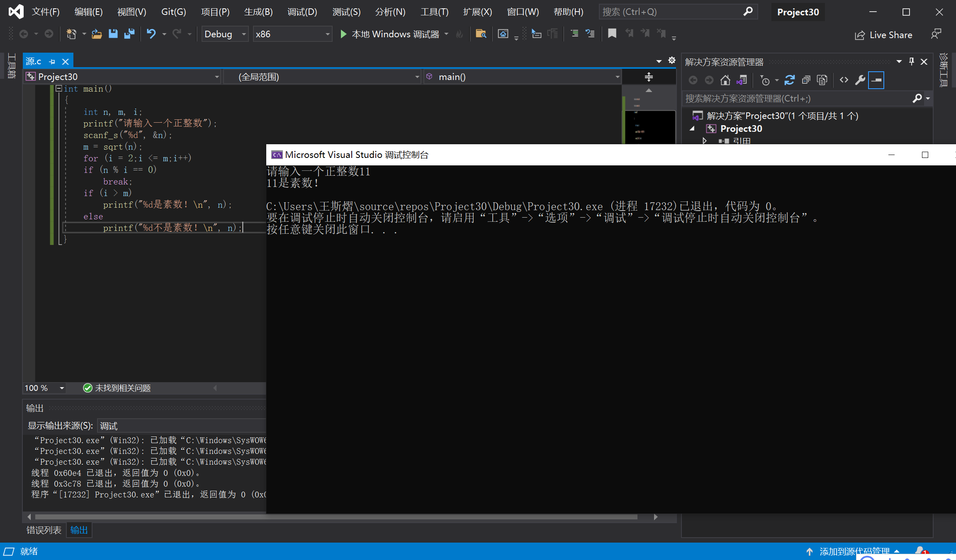Click the Find in Files icon
This screenshot has width=956, height=560.
coord(481,34)
